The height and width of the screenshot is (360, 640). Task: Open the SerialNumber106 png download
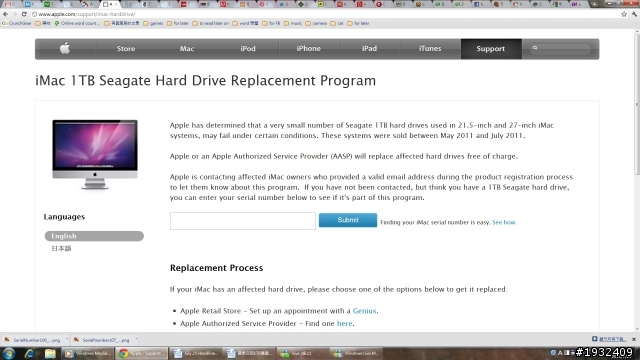[x=33, y=340]
